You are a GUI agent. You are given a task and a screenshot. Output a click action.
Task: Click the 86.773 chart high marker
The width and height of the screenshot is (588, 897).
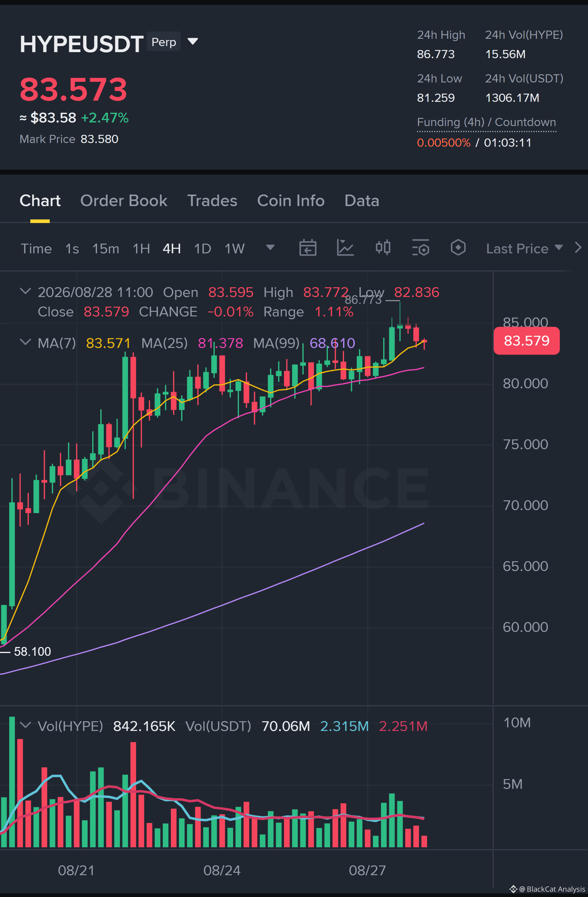pyautogui.click(x=363, y=300)
